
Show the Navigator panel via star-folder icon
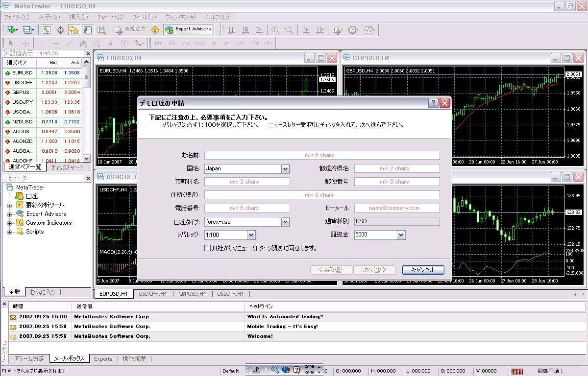(x=74, y=30)
